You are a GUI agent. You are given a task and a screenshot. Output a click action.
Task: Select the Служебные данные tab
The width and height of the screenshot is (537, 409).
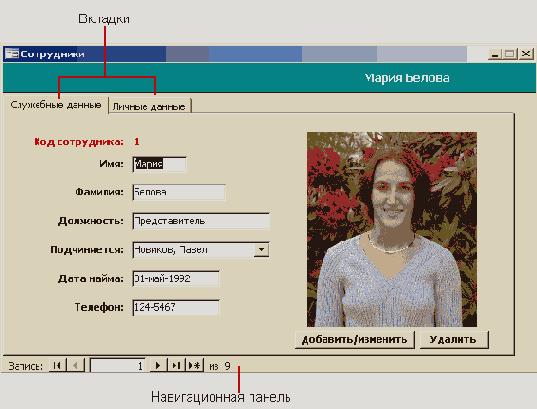pyautogui.click(x=56, y=105)
